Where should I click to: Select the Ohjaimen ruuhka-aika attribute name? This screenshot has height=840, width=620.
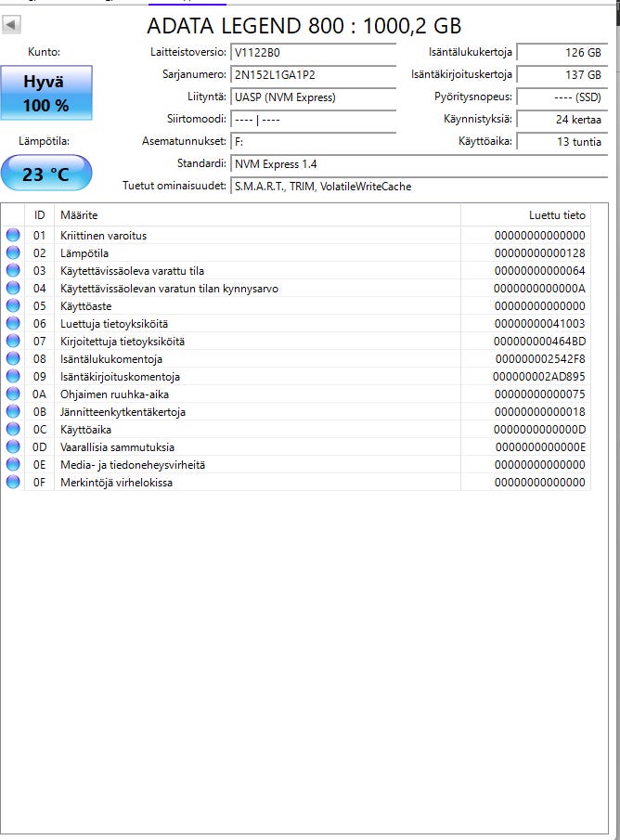click(114, 394)
